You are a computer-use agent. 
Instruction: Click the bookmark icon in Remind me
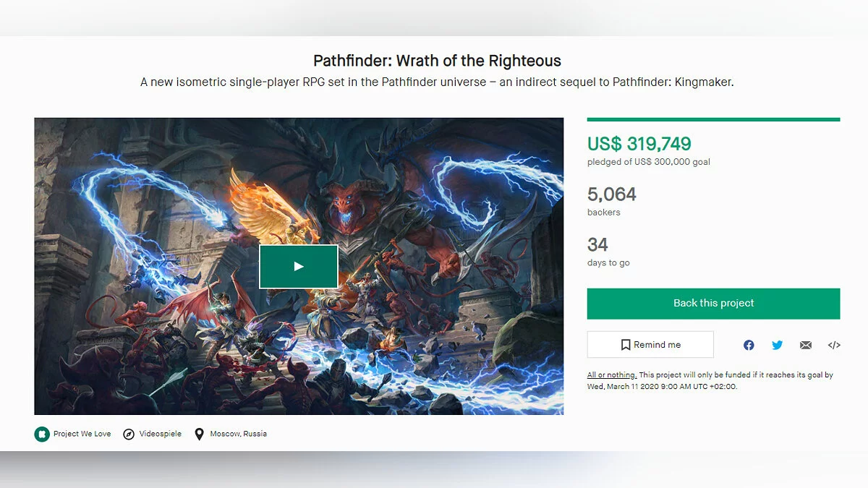point(626,345)
